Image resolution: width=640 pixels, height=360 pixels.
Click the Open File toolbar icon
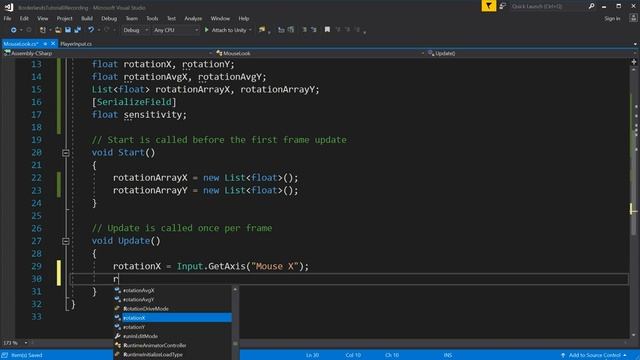click(x=58, y=30)
